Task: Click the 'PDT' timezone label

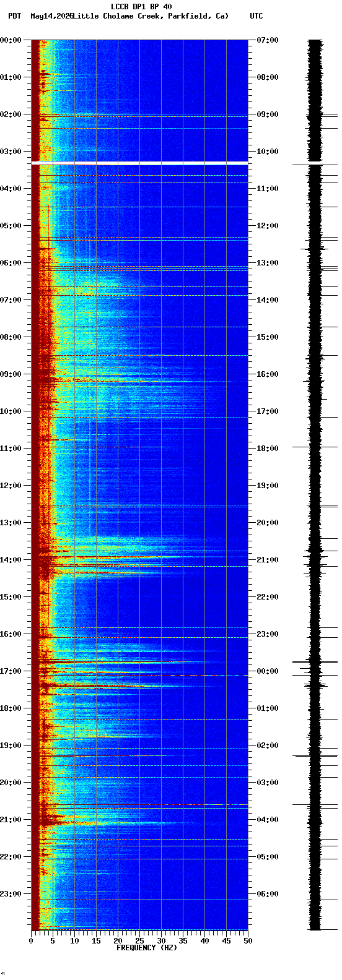Action: [14, 16]
